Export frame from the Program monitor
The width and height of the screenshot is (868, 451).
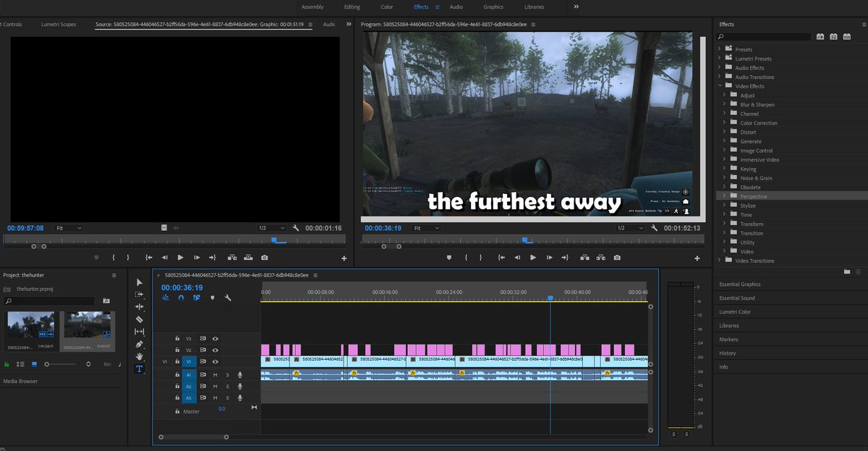coord(616,258)
